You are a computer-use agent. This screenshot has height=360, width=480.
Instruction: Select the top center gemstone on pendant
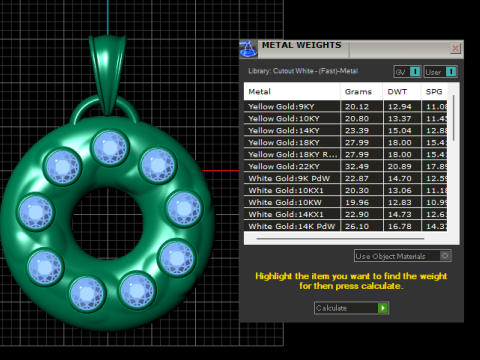[x=110, y=147]
